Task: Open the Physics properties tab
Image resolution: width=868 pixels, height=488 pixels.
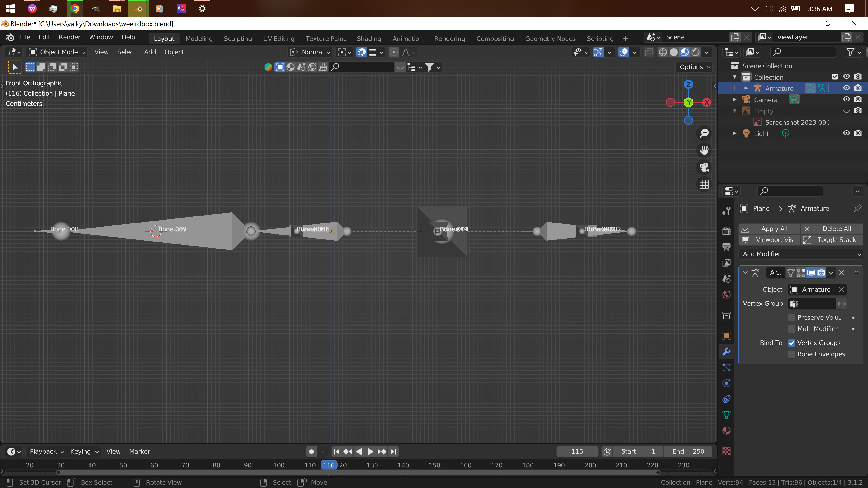Action: 726,383
